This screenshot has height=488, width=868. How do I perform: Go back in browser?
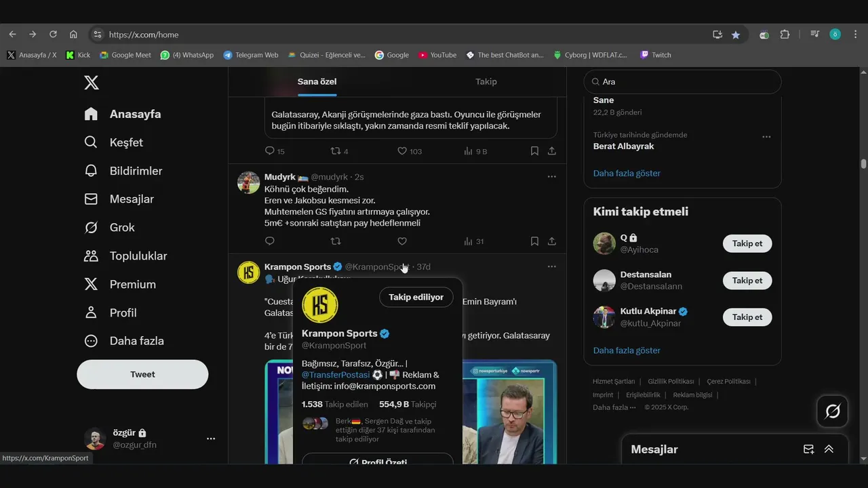pos(12,35)
